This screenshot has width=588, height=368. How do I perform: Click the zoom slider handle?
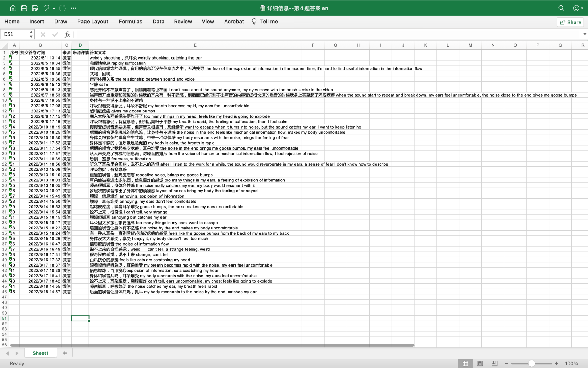531,363
